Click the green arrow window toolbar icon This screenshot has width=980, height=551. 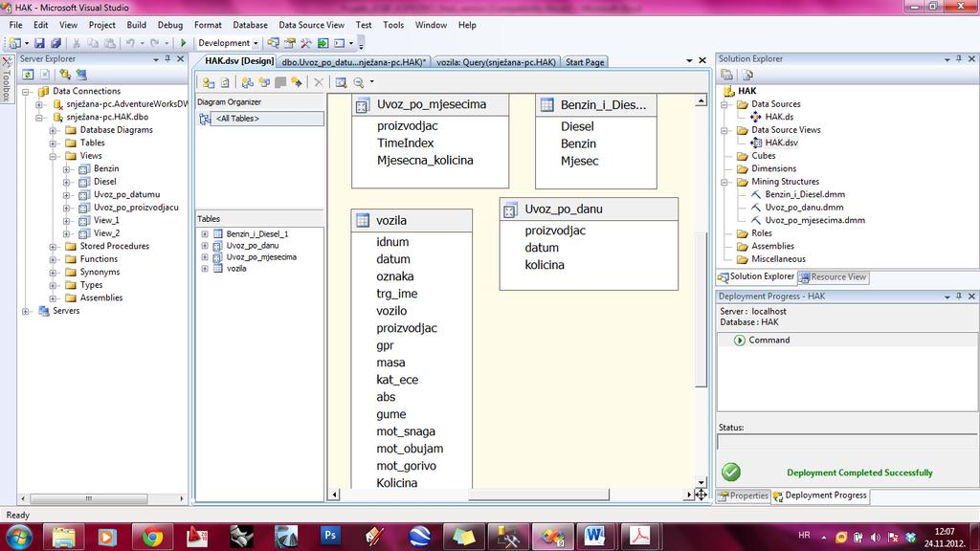[323, 43]
